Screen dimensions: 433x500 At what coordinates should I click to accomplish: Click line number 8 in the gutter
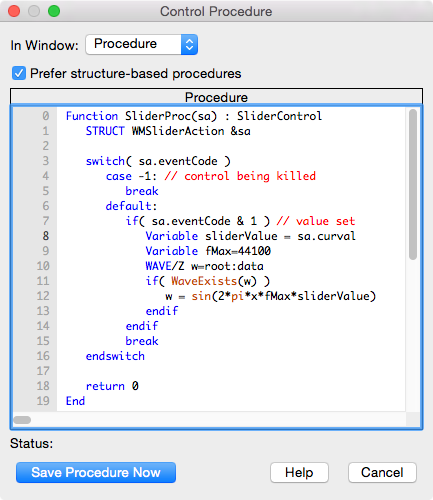coord(46,236)
